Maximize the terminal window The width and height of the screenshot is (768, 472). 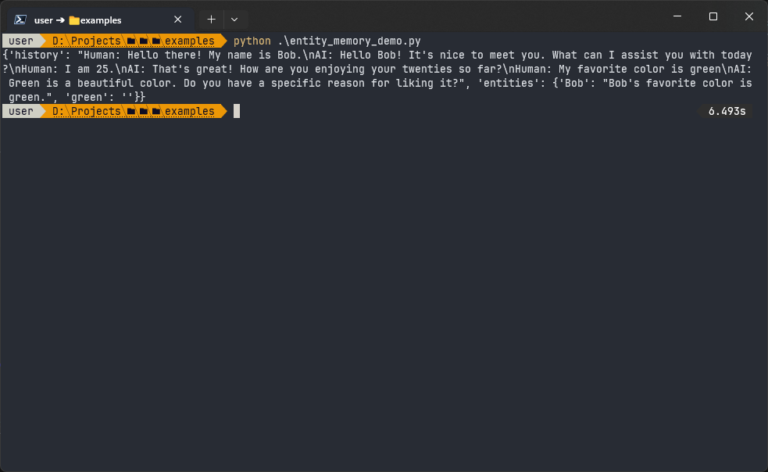coord(713,17)
